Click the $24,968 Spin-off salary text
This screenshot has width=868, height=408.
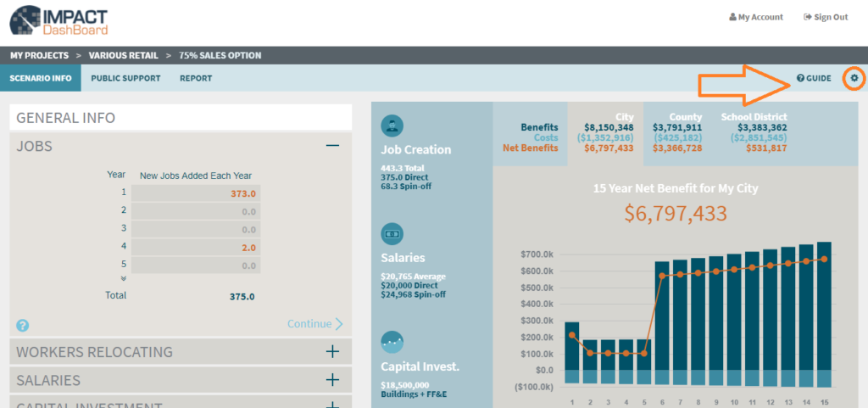pos(413,294)
